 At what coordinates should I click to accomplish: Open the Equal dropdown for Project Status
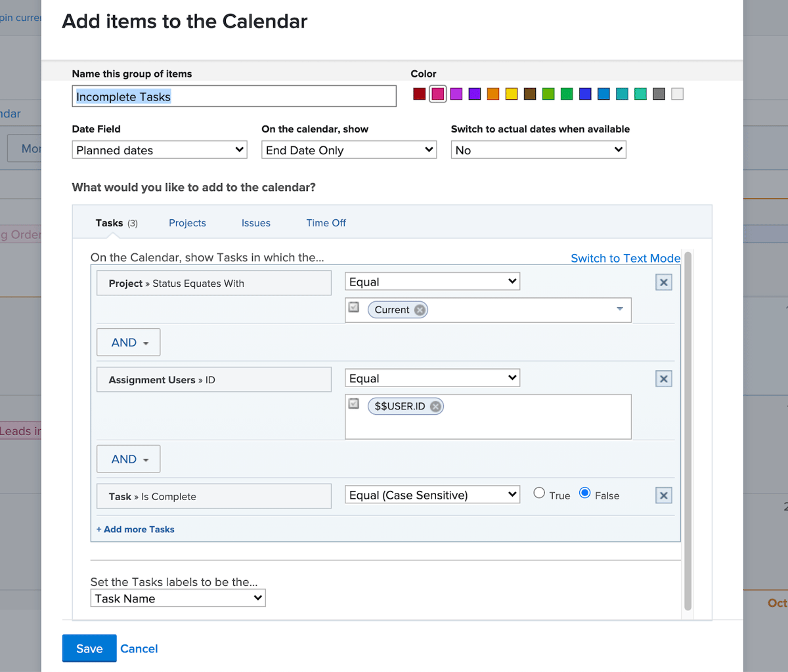pos(432,281)
